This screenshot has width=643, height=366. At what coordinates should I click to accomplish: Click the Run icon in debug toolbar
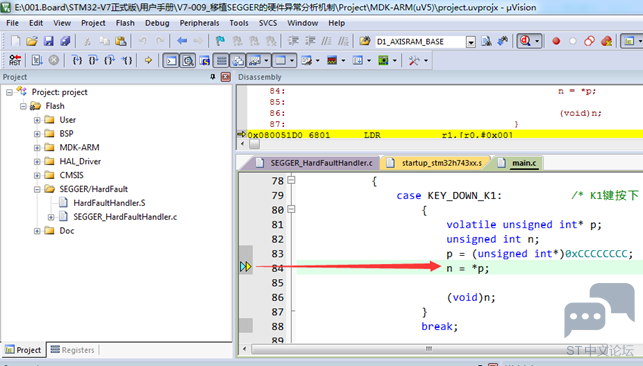pos(37,61)
